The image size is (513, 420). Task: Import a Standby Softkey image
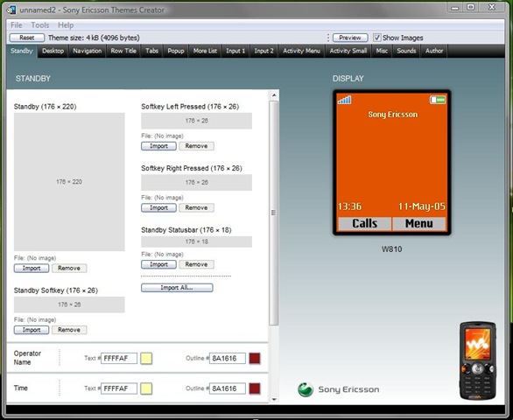pyautogui.click(x=32, y=330)
